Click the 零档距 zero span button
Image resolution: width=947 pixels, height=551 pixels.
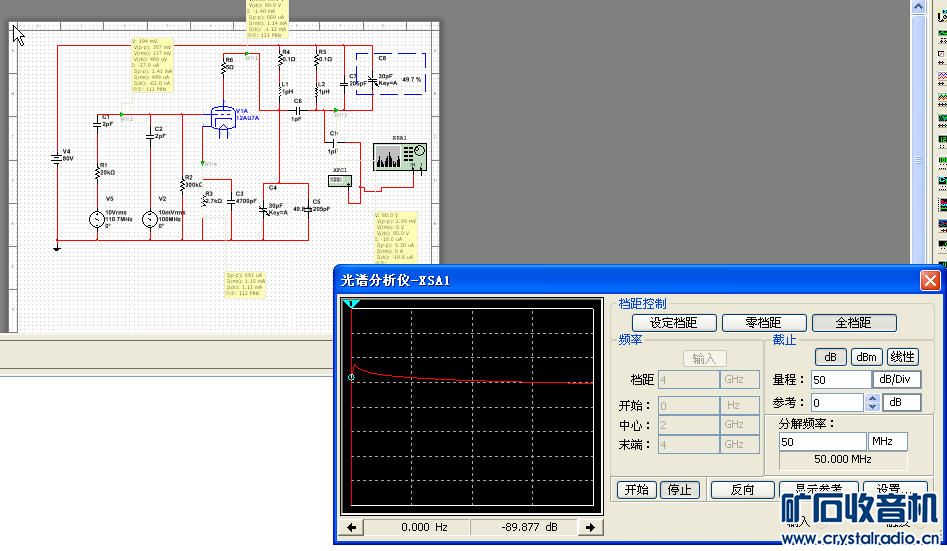763,323
